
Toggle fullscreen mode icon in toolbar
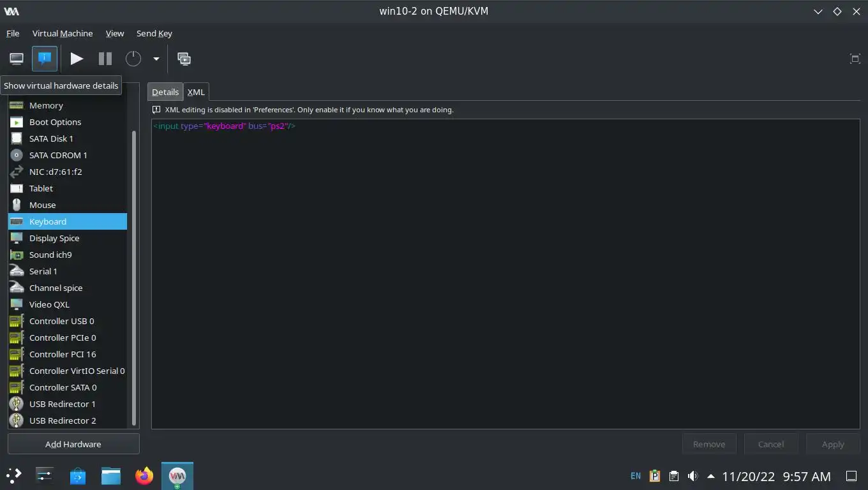[855, 59]
